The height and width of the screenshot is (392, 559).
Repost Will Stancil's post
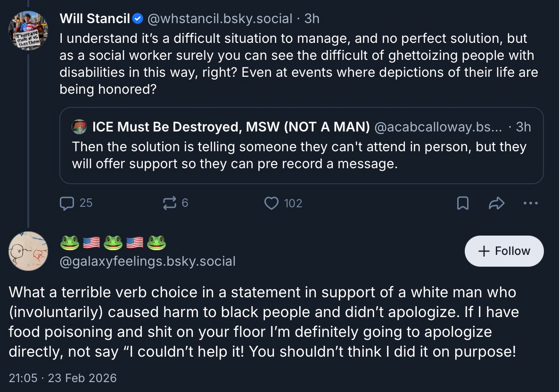(169, 203)
